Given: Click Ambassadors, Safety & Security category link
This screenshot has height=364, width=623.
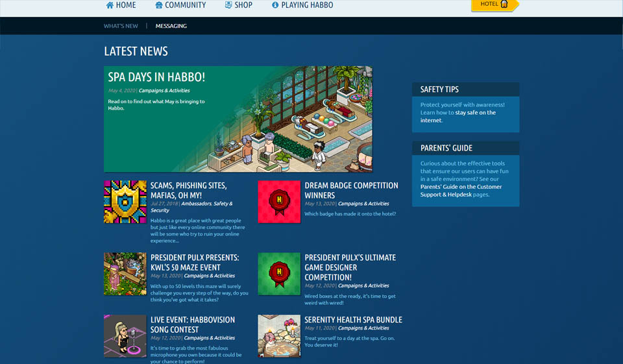Looking at the screenshot, I should coord(207,204).
